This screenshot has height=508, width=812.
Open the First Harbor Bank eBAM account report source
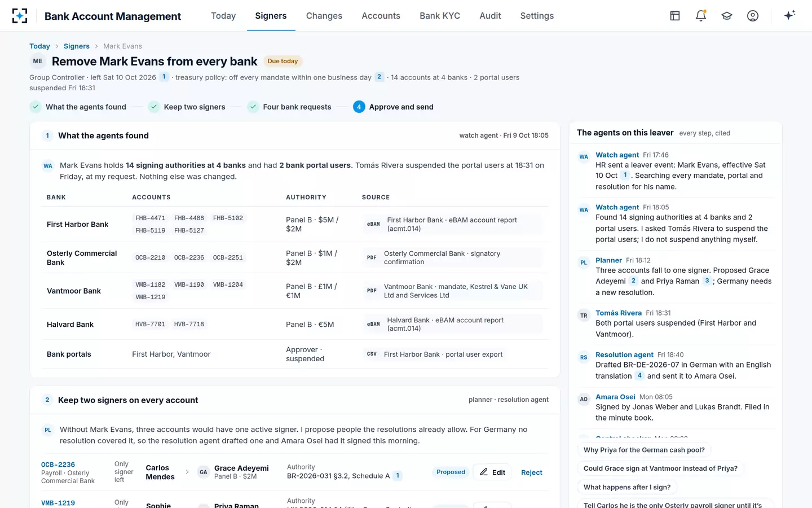pyautogui.click(x=453, y=224)
